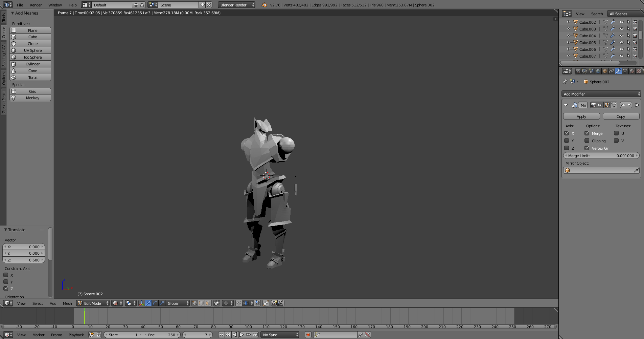The height and width of the screenshot is (339, 644).
Task: Adjust the Merge Limit value slider
Action: pos(601,156)
